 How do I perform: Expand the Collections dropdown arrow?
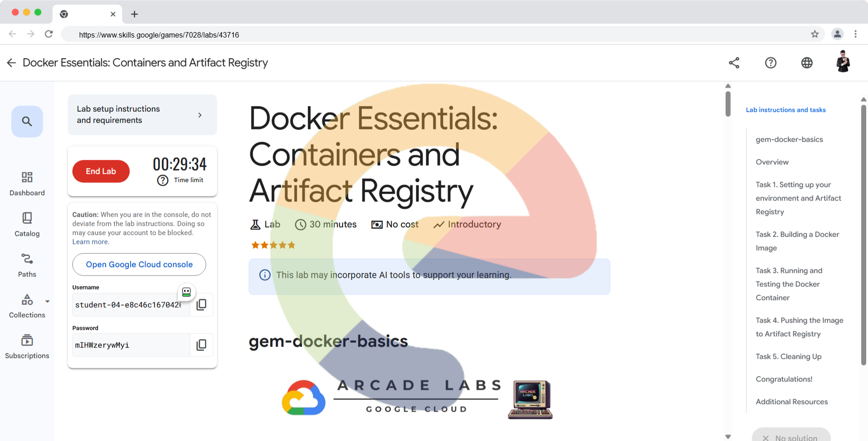click(47, 301)
